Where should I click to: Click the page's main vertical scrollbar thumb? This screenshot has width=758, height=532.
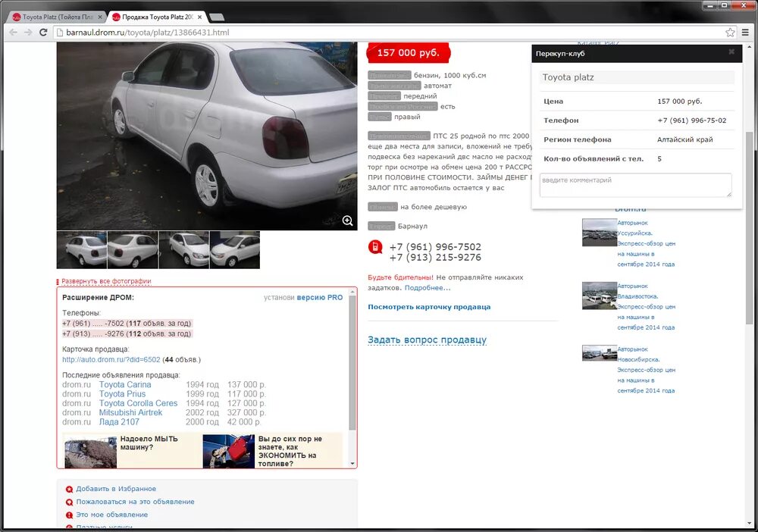pos(750,227)
